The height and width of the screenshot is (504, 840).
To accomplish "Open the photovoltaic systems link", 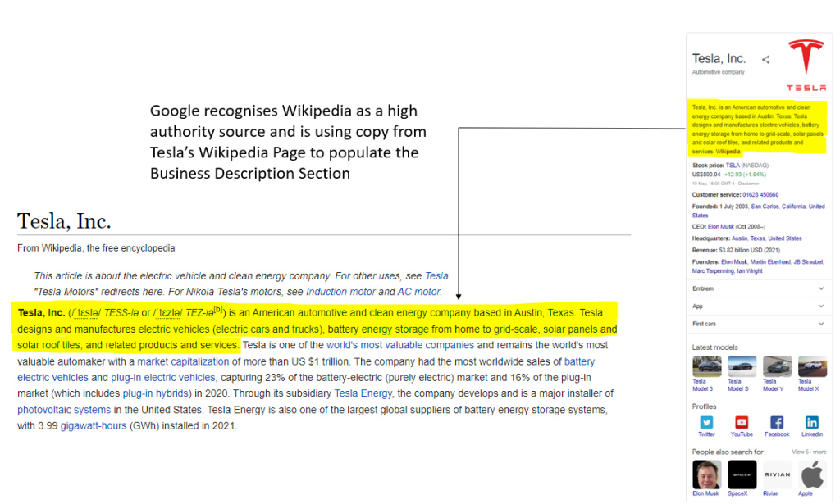I will [x=64, y=411].
